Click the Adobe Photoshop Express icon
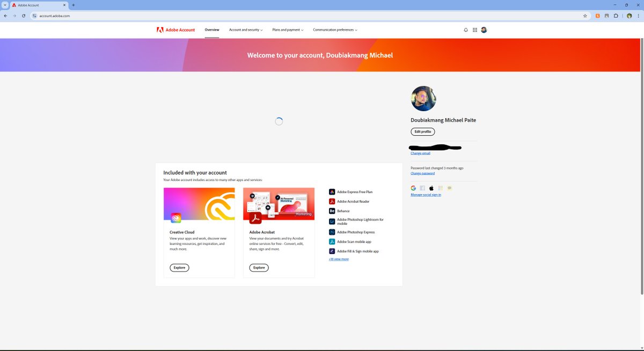Screen dimensions: 644x351 (332, 232)
